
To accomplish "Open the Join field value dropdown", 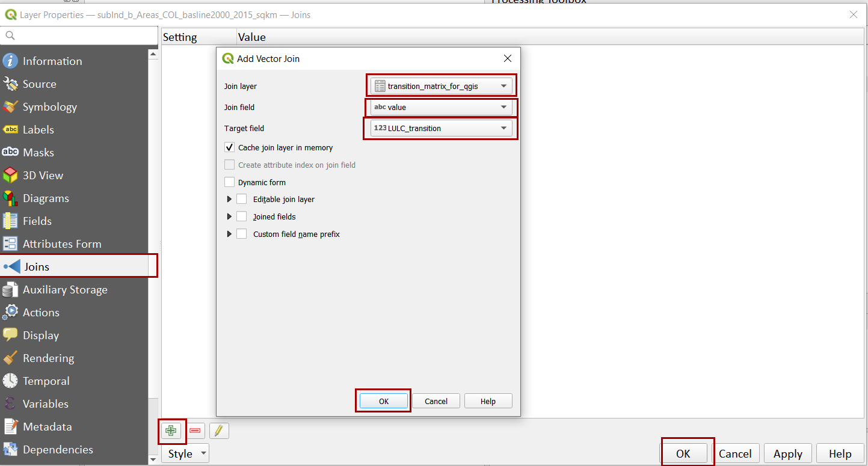I will tap(442, 107).
